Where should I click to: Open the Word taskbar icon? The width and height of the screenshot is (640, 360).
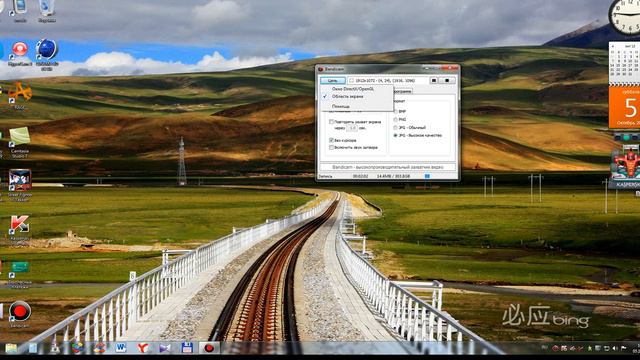[121, 348]
